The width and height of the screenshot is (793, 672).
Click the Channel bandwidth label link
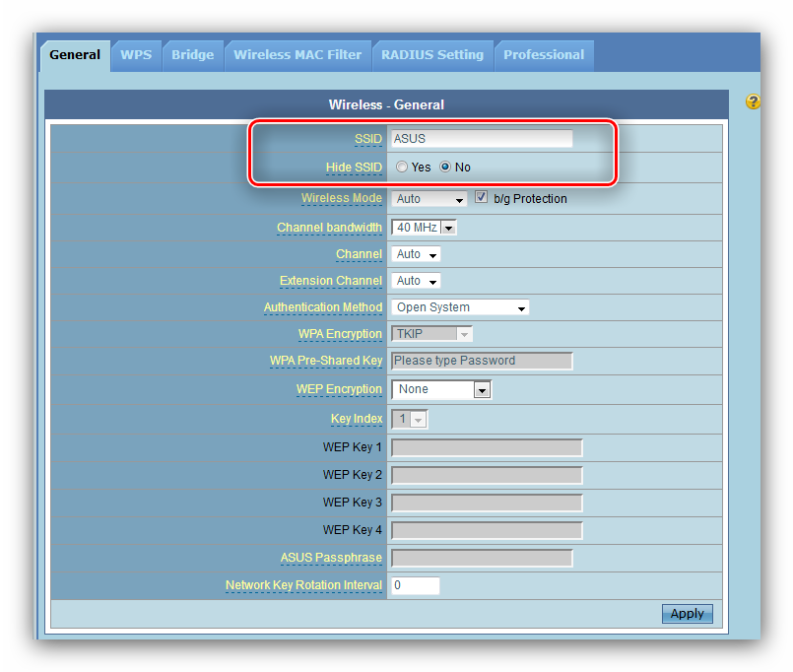pos(329,228)
